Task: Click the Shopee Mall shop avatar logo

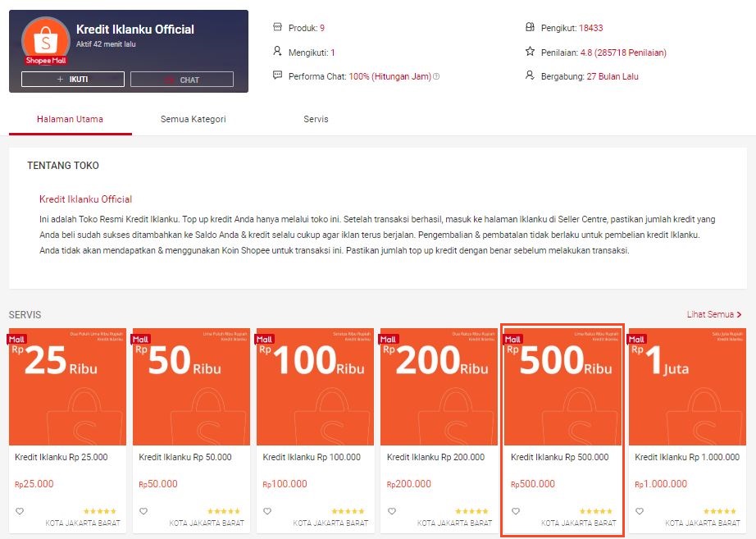Action: tap(46, 41)
